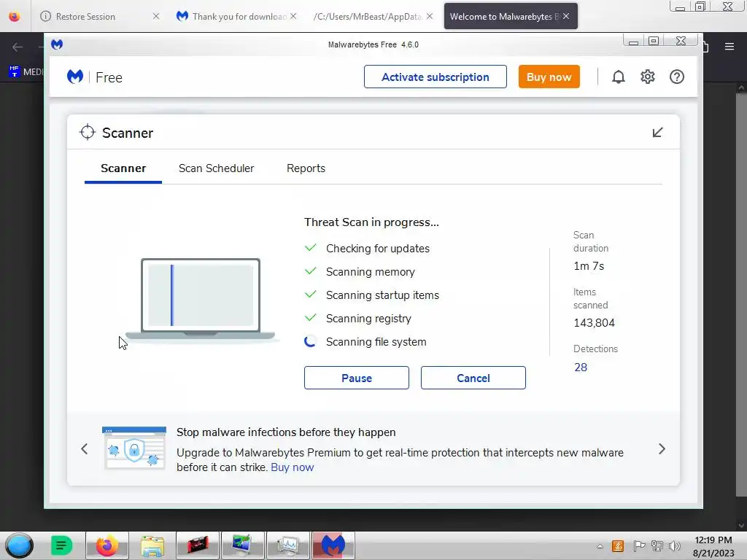This screenshot has height=560, width=747.
Task: Open the Reports tab
Action: tap(306, 168)
